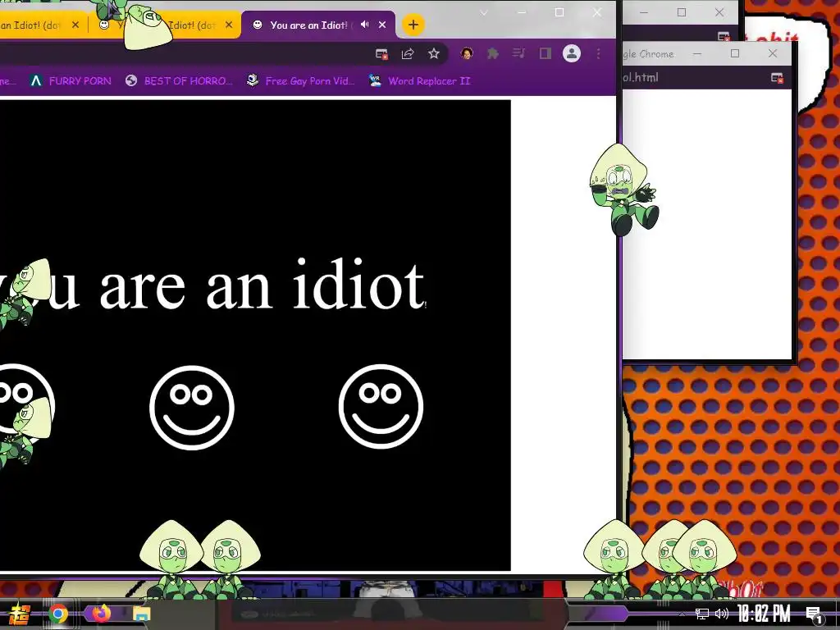Click the right smiley face on the page
The height and width of the screenshot is (630, 840).
click(x=381, y=406)
